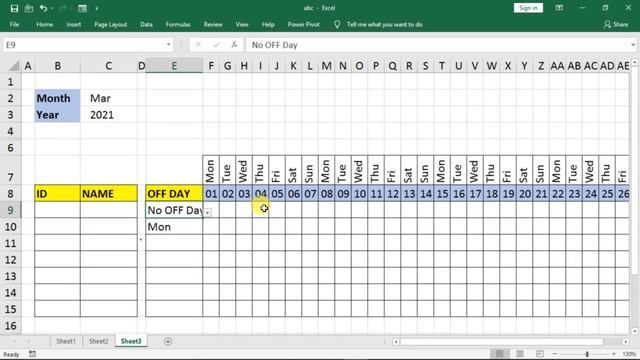640x360 pixels.
Task: Open the Customize Quick Access Toolbar arrow
Action: pyautogui.click(x=97, y=8)
